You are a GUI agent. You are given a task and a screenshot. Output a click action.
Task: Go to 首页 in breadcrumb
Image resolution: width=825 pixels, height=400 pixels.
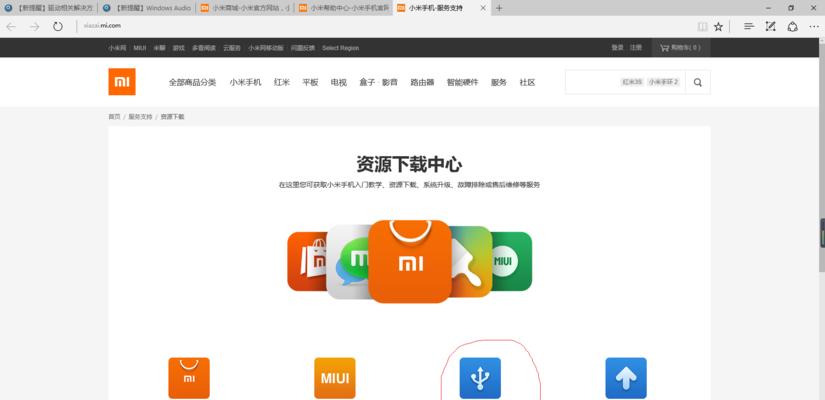tap(114, 117)
